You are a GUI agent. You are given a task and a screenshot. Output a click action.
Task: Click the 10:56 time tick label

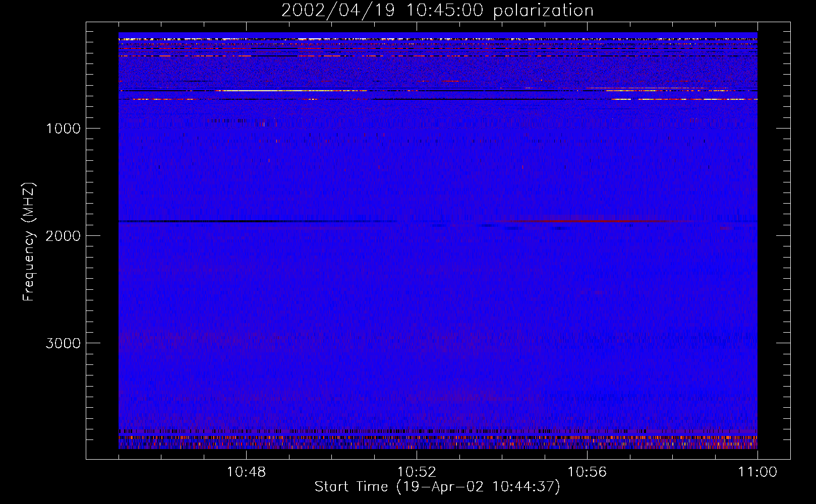pos(587,472)
